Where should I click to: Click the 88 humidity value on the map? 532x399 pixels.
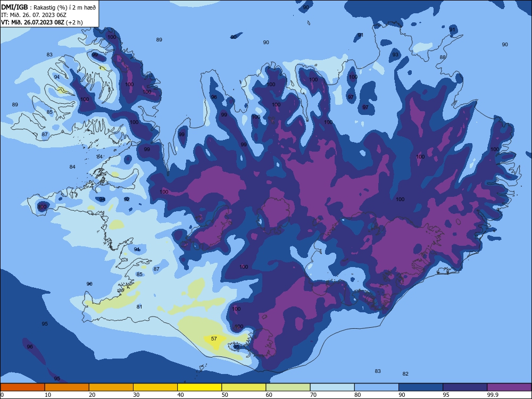tap(443, 57)
